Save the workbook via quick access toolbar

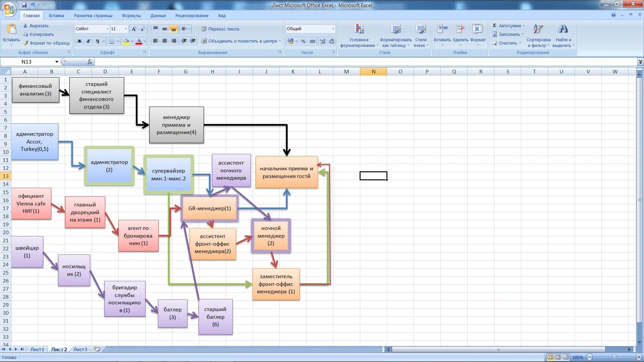pos(24,5)
